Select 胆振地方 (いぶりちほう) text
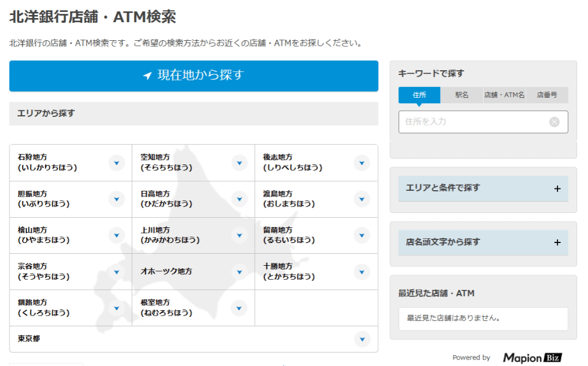The image size is (588, 366). [x=43, y=199]
